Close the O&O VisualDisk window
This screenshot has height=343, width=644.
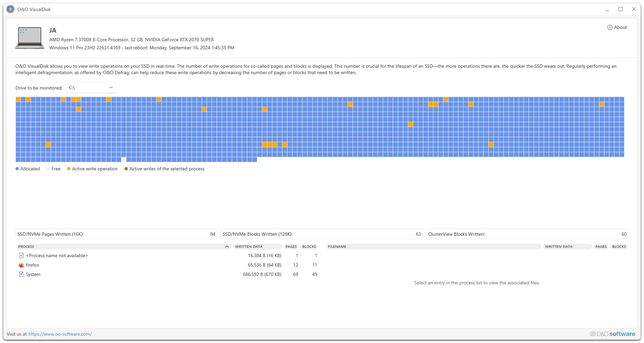(x=634, y=9)
